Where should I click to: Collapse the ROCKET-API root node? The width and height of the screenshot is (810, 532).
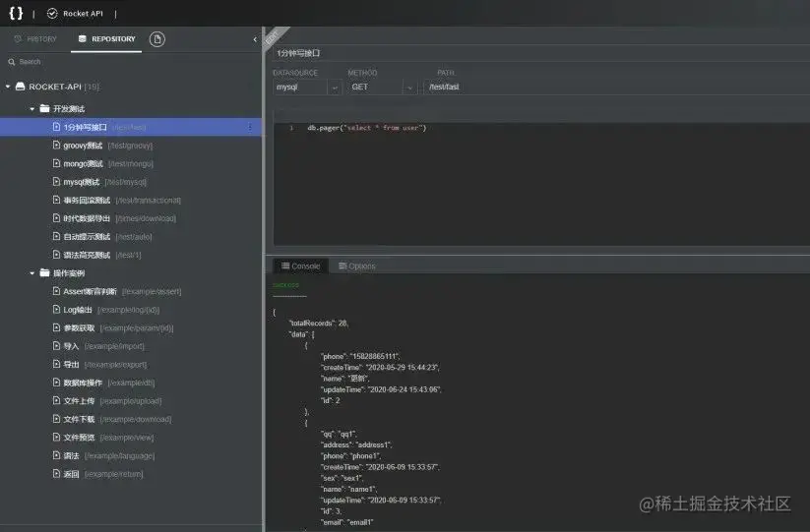(x=8, y=87)
